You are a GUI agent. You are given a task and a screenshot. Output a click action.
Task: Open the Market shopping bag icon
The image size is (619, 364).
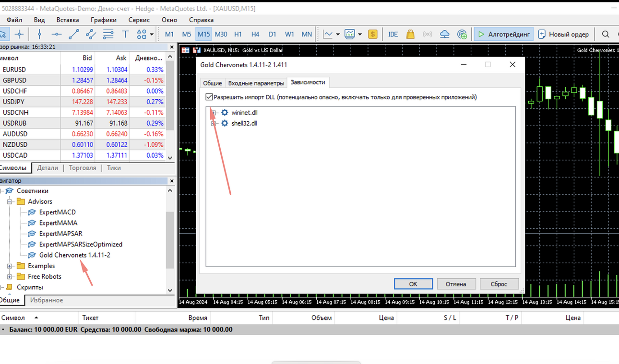(x=410, y=34)
